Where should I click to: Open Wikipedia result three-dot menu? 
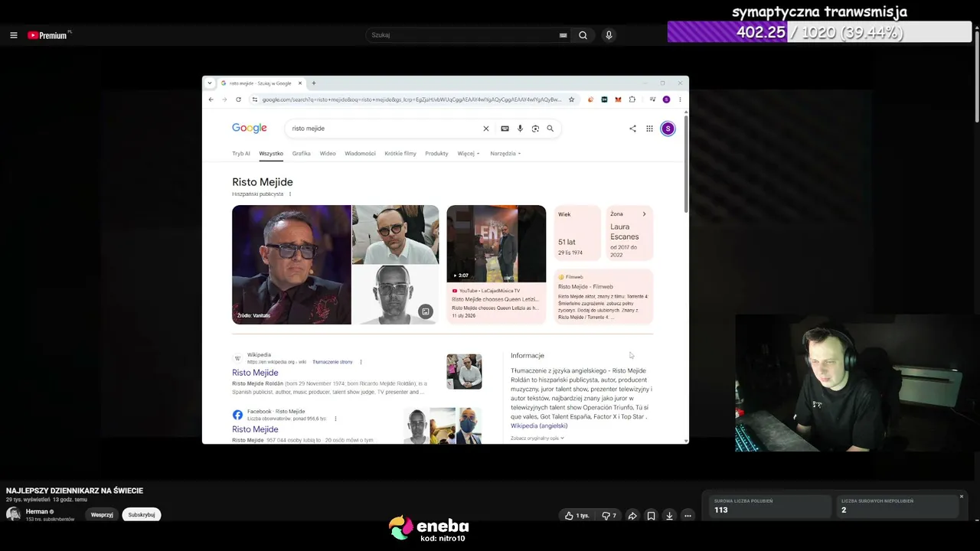[x=361, y=362]
